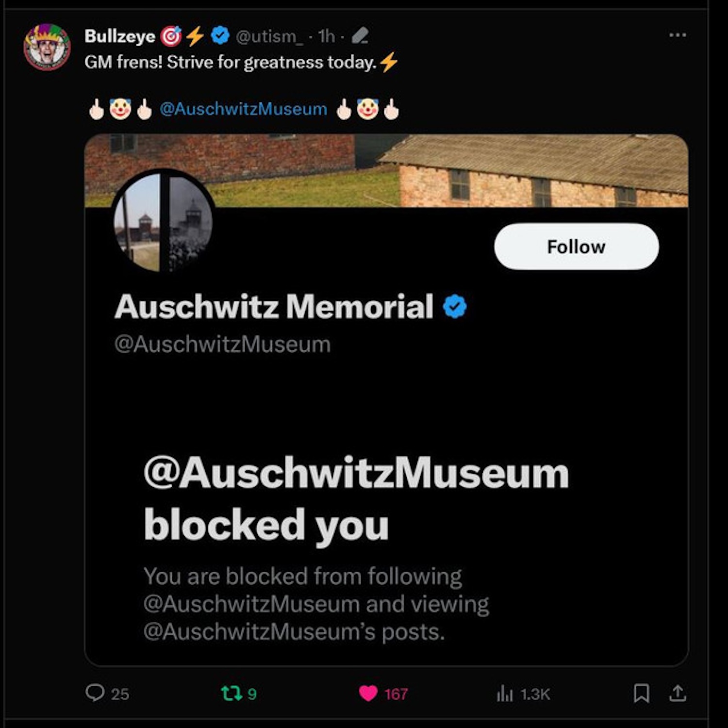
Task: Click the Auschwitz Memorial verified badge
Action: [454, 307]
